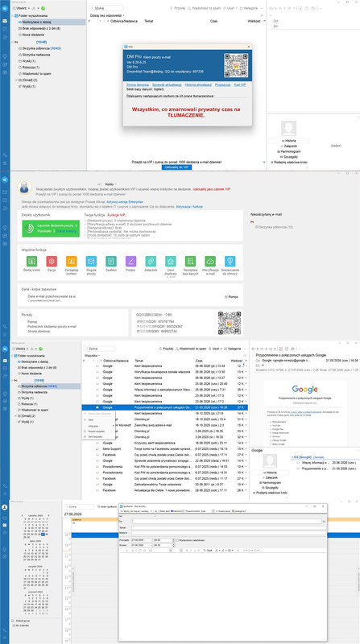Open the Reguła poczty icon
This screenshot has height=644, width=360.
point(91,261)
